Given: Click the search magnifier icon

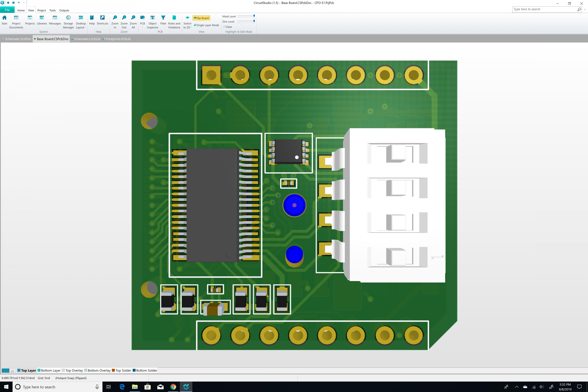Looking at the screenshot, I should (x=579, y=9).
